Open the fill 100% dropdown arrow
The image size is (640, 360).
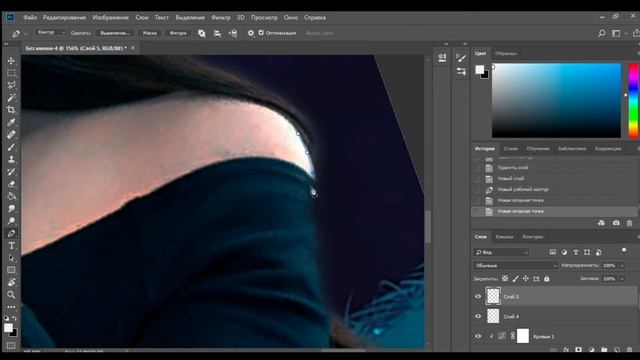pyautogui.click(x=622, y=279)
